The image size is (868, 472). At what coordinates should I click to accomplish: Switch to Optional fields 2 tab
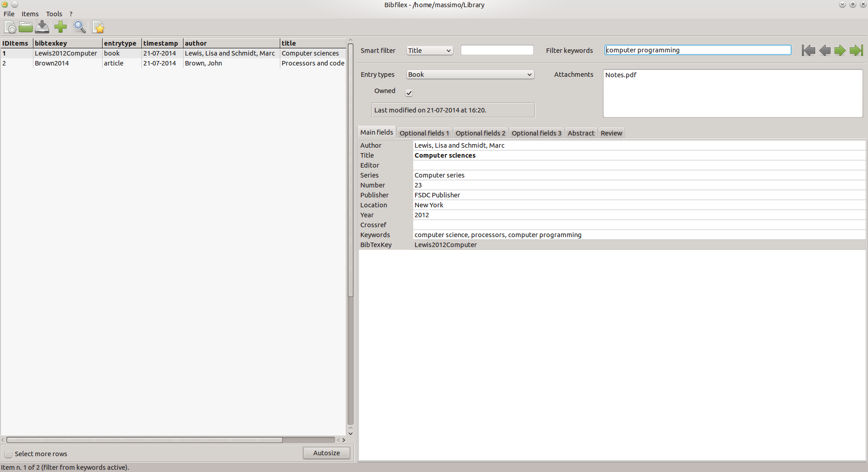(480, 133)
